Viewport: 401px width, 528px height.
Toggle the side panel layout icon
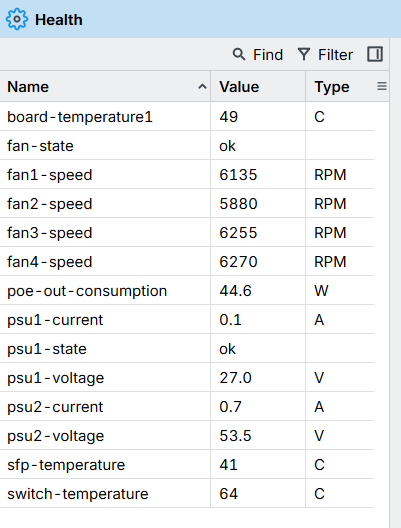(x=375, y=54)
